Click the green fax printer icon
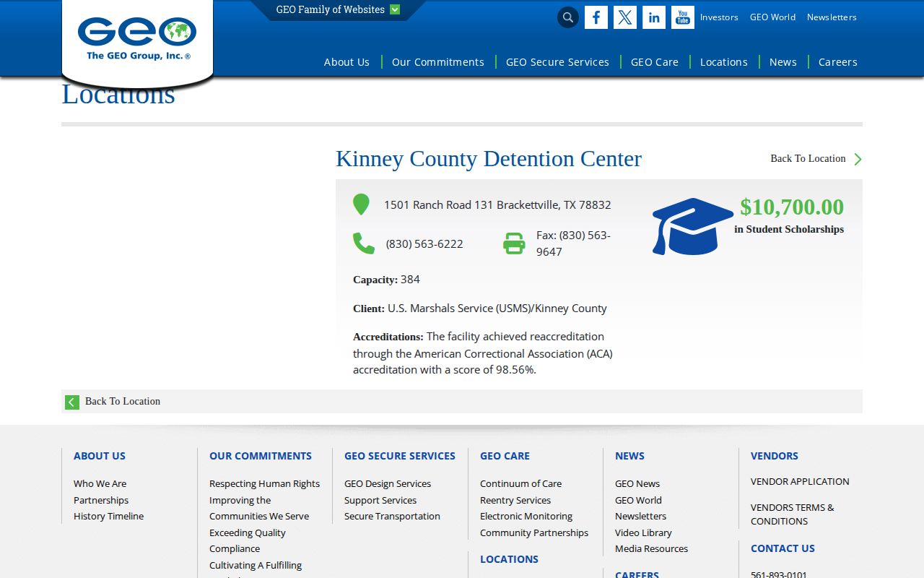The width and height of the screenshot is (924, 578). [x=514, y=243]
